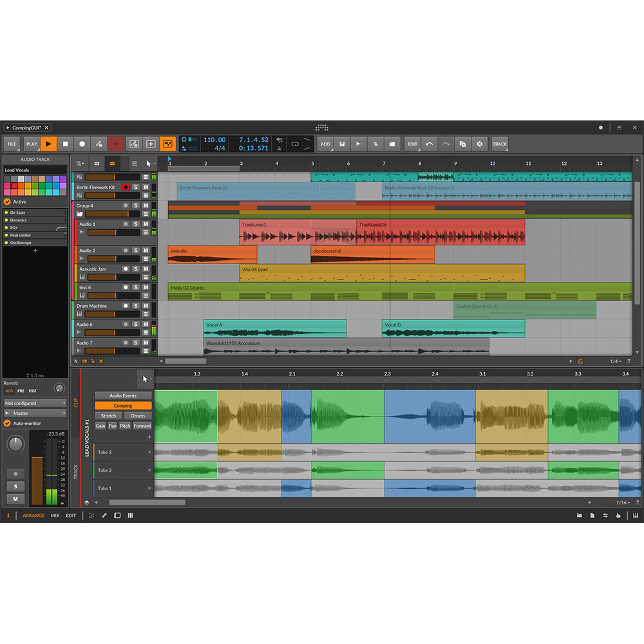Toggle the transport loop icon
This screenshot has width=644, height=644.
point(294,144)
